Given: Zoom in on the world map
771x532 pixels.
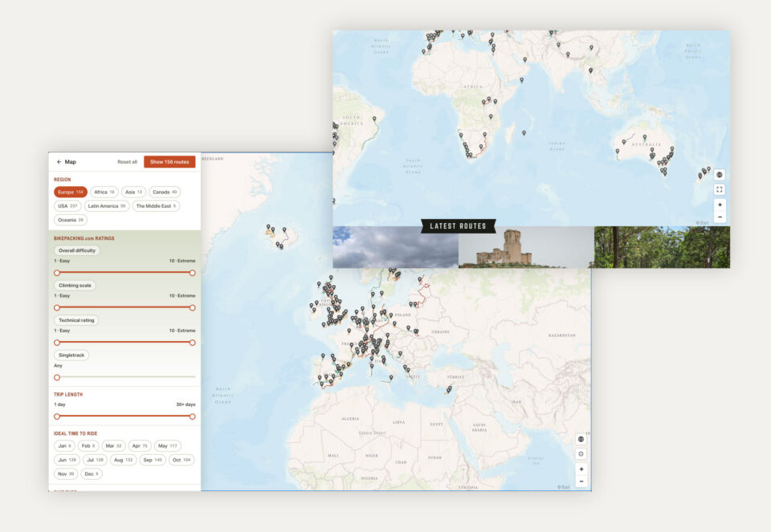Looking at the screenshot, I should coord(720,205).
